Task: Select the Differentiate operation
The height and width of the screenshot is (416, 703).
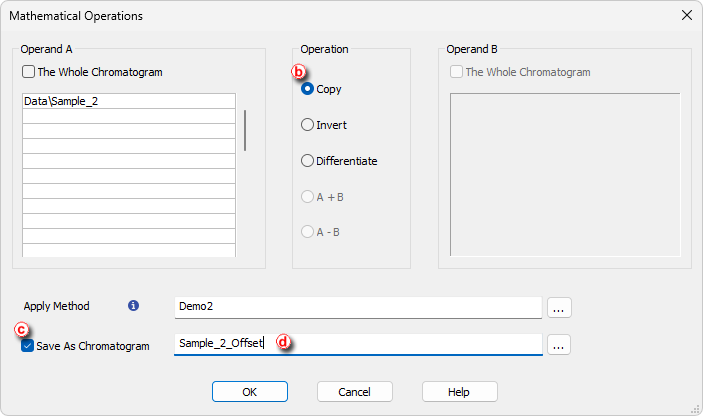Action: 307,160
